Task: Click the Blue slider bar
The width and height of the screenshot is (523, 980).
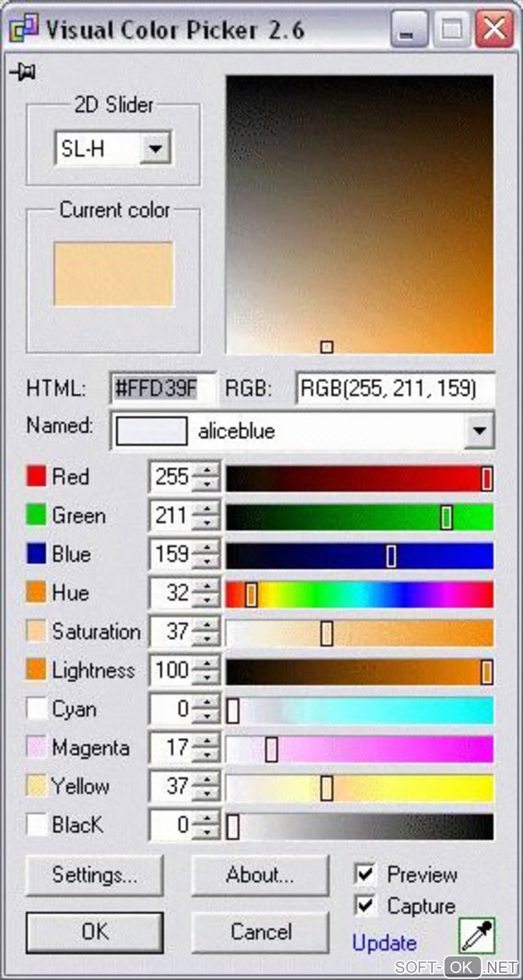Action: tap(359, 555)
